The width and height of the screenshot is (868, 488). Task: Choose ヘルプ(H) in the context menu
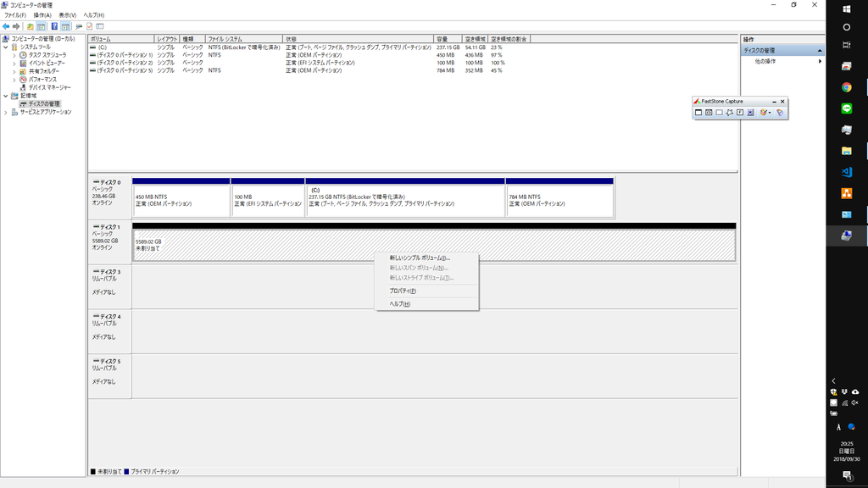[426, 304]
